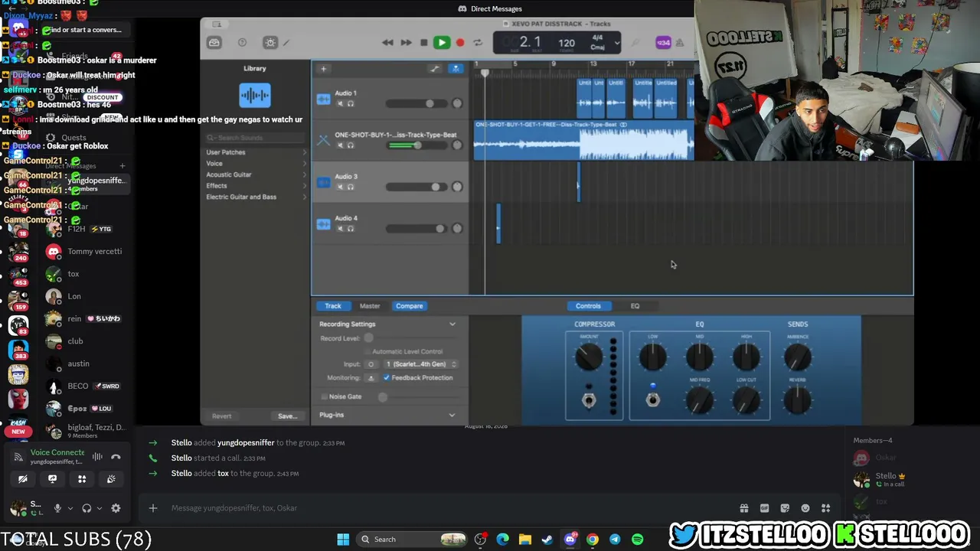The height and width of the screenshot is (551, 980).
Task: Adjust the ONE-SHOT beat track volume slider
Action: (x=416, y=145)
